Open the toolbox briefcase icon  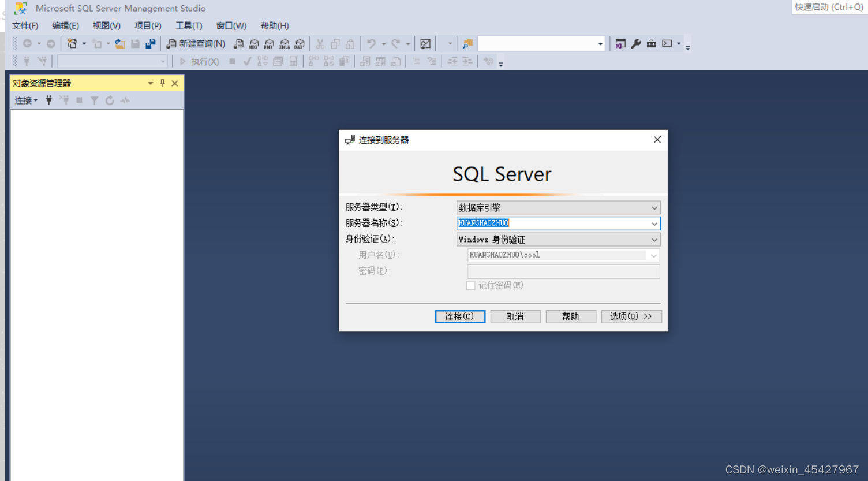(x=652, y=44)
